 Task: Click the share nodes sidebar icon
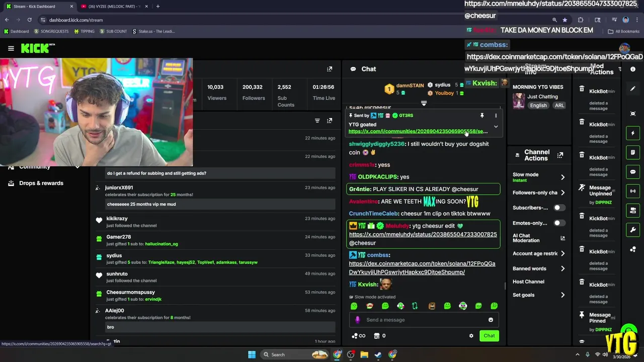point(633,249)
